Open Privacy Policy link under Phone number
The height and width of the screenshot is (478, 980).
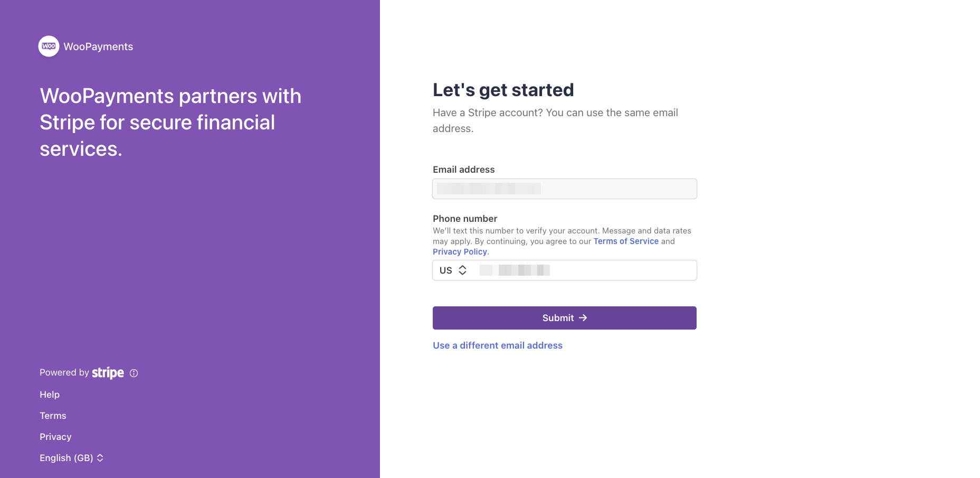[x=460, y=252]
